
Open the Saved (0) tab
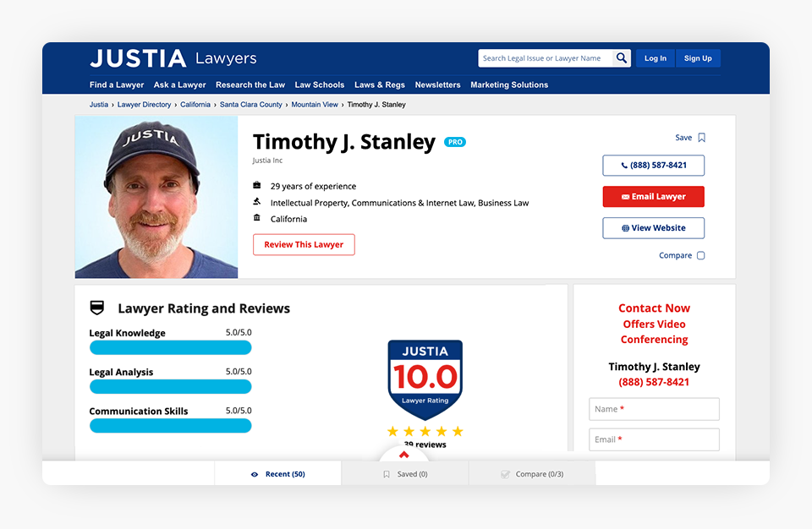coord(405,474)
